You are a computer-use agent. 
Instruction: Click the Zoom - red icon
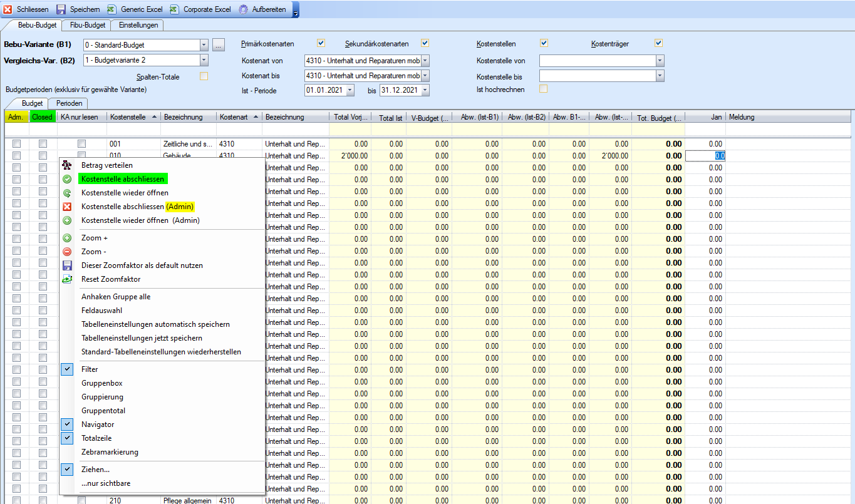click(x=67, y=252)
